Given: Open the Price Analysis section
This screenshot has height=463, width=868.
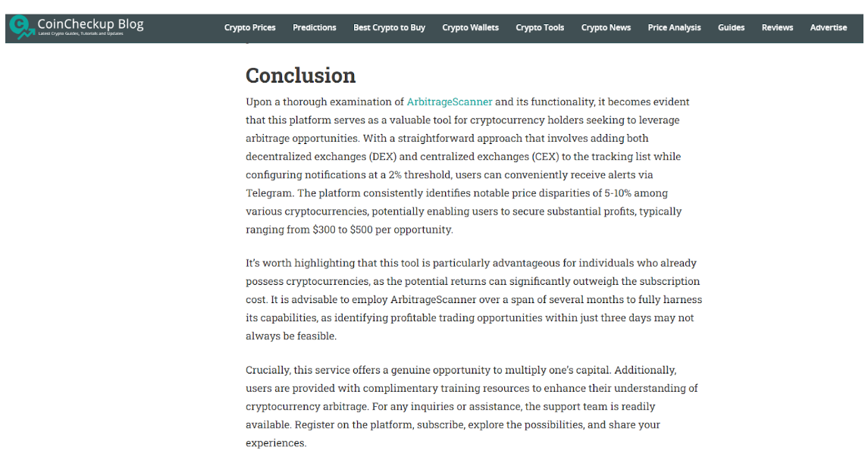Looking at the screenshot, I should click(x=674, y=28).
